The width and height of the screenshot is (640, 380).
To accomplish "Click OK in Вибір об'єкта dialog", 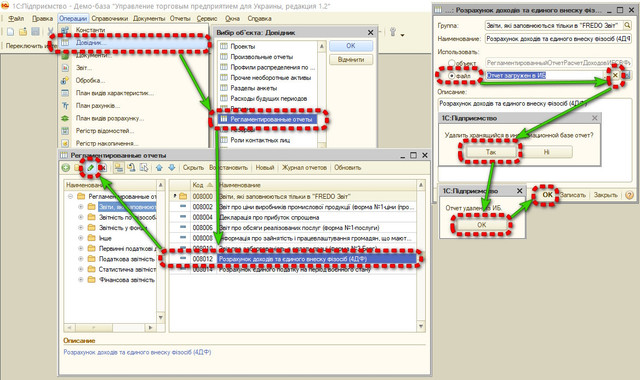I will (351, 46).
